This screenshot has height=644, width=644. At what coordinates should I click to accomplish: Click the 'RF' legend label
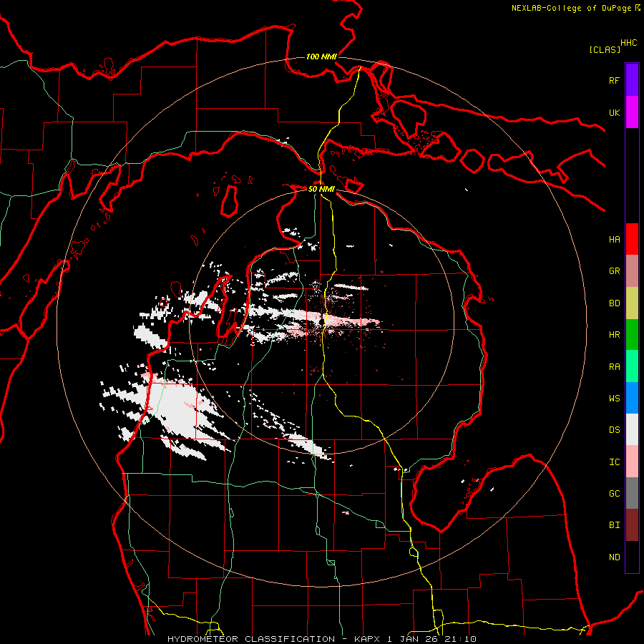pyautogui.click(x=614, y=80)
